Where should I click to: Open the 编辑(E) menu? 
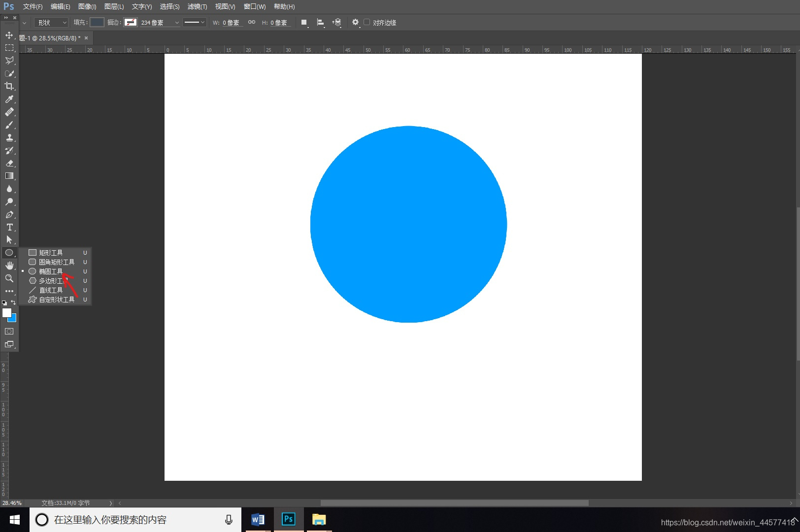point(61,7)
